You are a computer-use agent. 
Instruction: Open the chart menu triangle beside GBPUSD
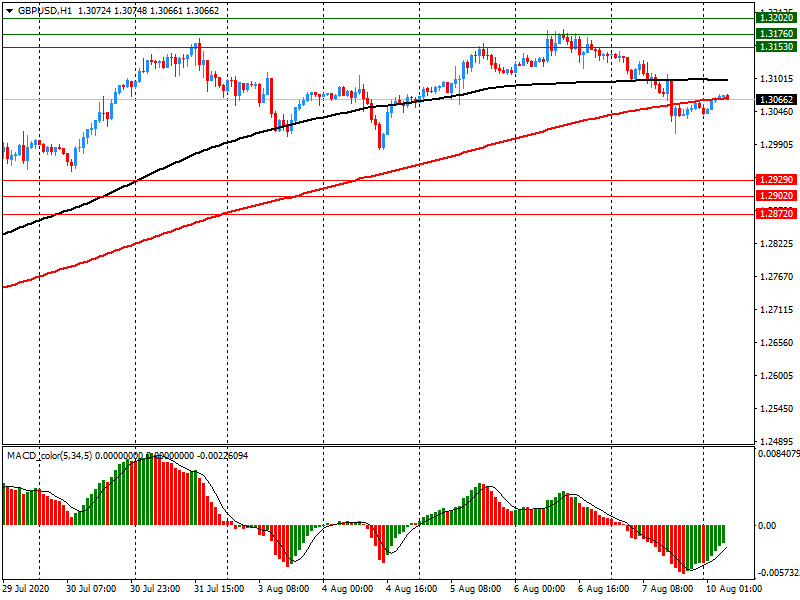point(9,11)
